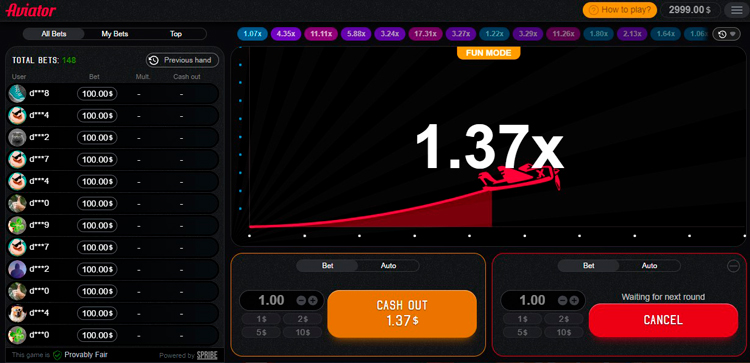Screen dimensions: 750x363
Task: Select the 17.31x multiplier pill
Action: coord(425,34)
